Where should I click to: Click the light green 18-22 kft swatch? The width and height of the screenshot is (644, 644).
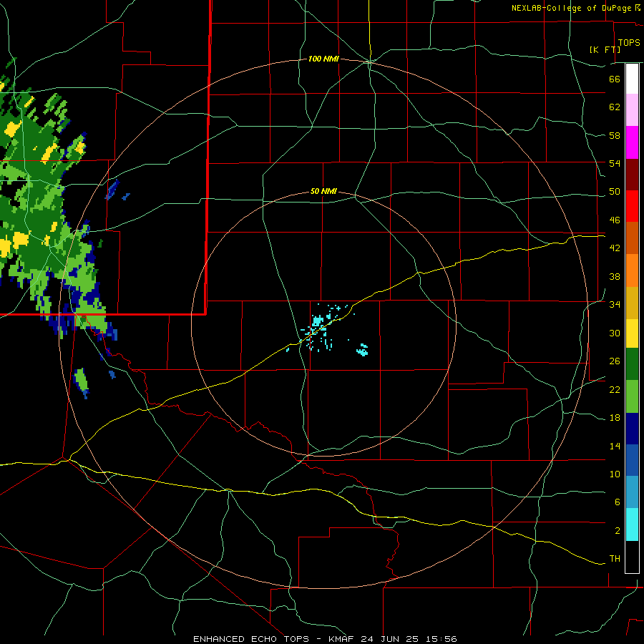[632, 396]
